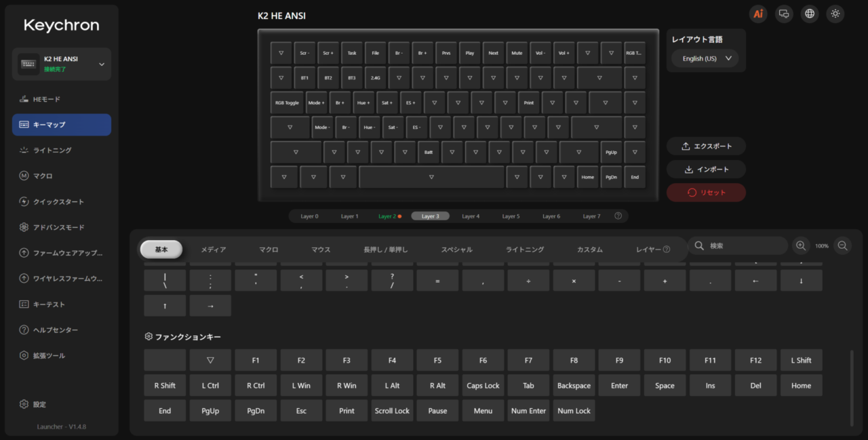
Task: Open ファームウェアアップ sidebar item
Action: pyautogui.click(x=62, y=253)
